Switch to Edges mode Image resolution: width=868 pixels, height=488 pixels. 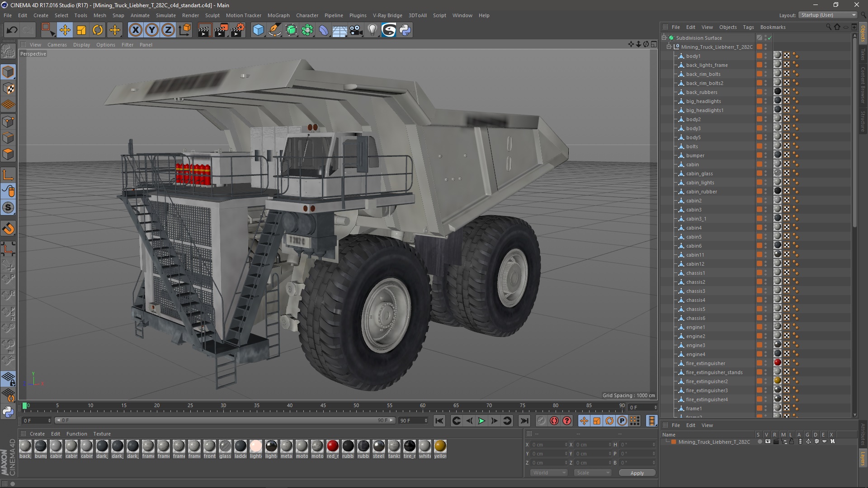[x=8, y=138]
